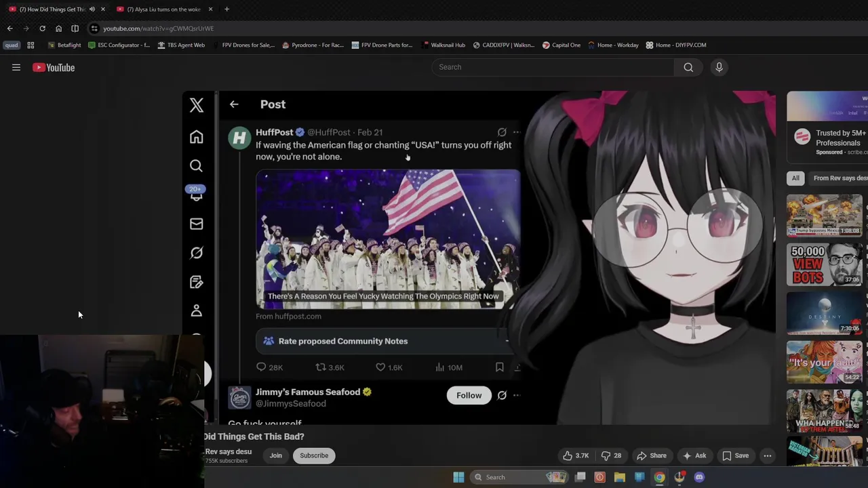This screenshot has height=488, width=868.
Task: Open the Pyrodrone bookmark
Action: 313,45
